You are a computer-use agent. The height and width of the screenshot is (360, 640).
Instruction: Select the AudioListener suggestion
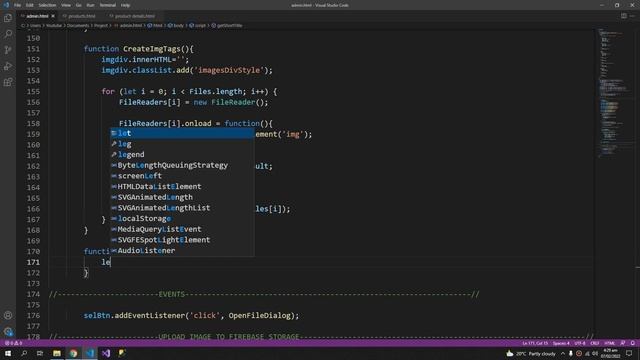coord(182,250)
